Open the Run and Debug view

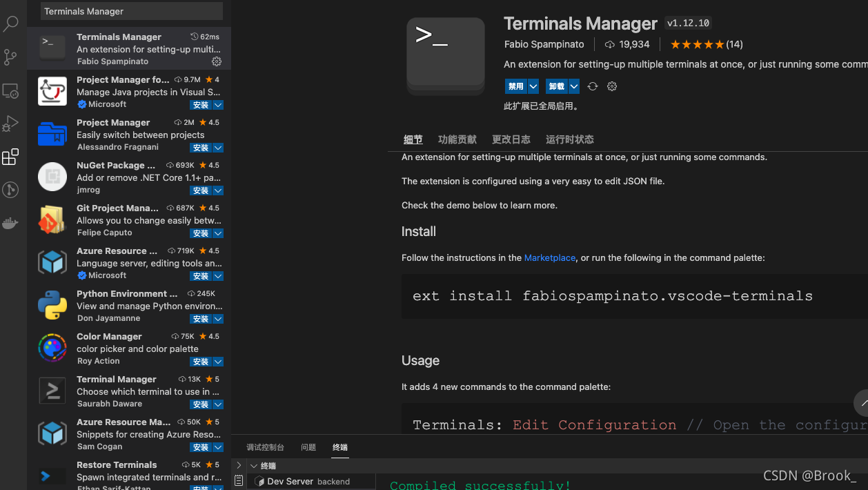[10, 124]
